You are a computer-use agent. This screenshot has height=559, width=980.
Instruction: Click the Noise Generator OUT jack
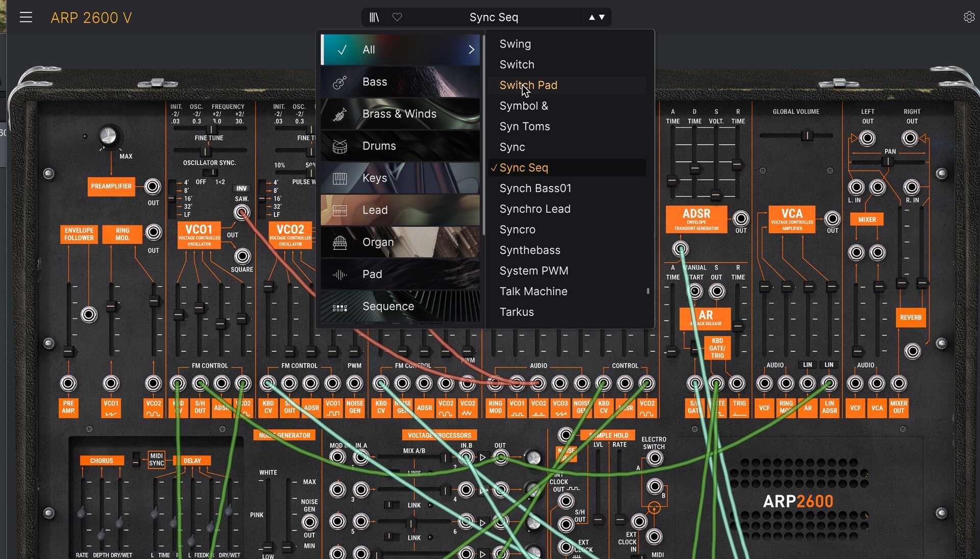309,522
